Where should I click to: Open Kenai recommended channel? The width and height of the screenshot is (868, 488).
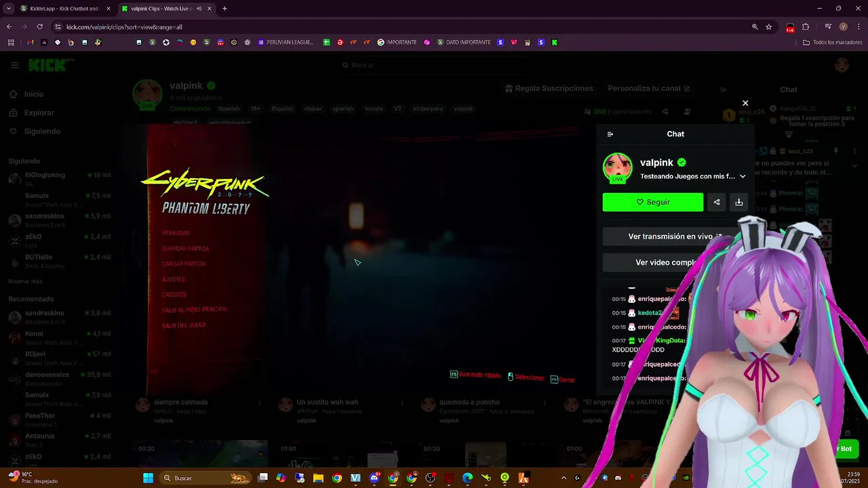[60, 337]
